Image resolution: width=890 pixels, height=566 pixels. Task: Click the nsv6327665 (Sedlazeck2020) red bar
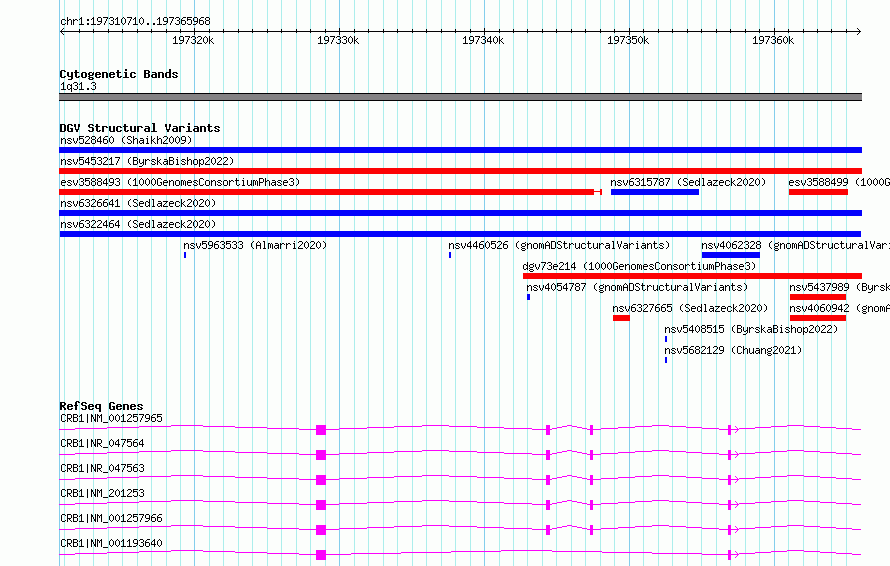(622, 318)
